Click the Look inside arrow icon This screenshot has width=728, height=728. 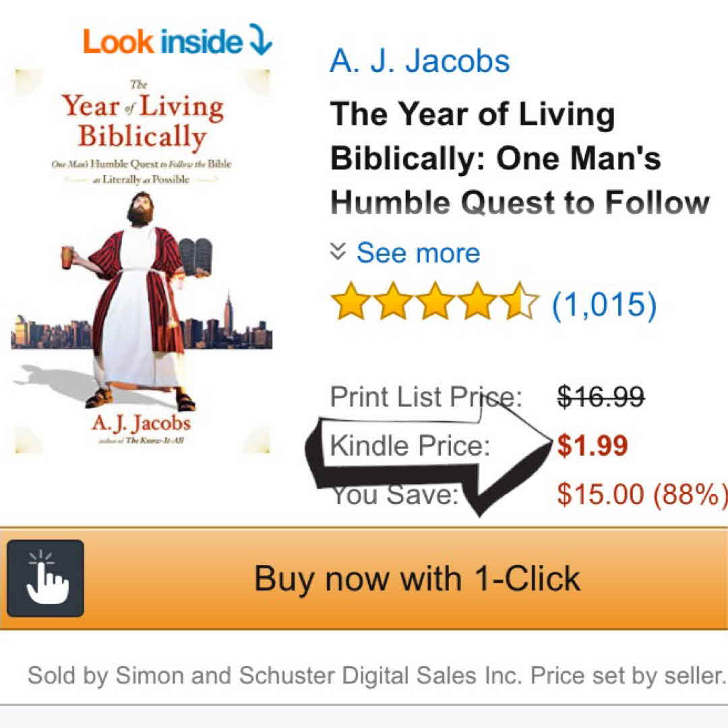(260, 40)
